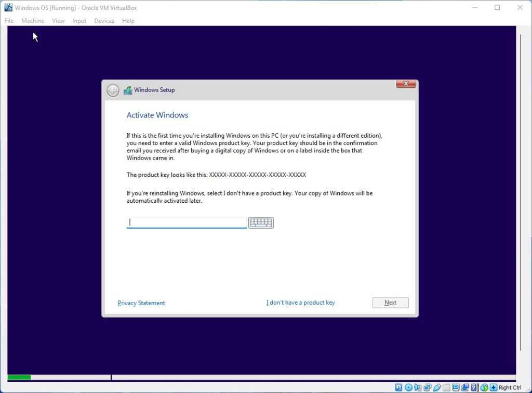Go back using the Windows Setup back arrow
The image size is (532, 393).
coord(113,90)
